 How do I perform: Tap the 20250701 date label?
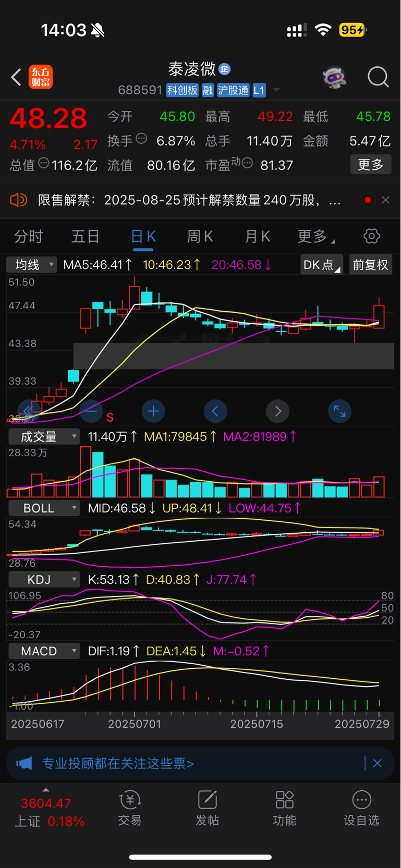135,724
